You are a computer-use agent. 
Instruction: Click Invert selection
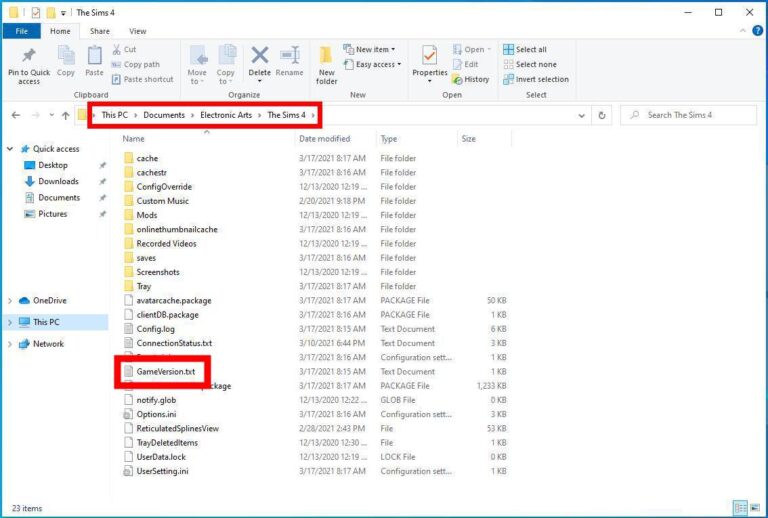click(536, 79)
